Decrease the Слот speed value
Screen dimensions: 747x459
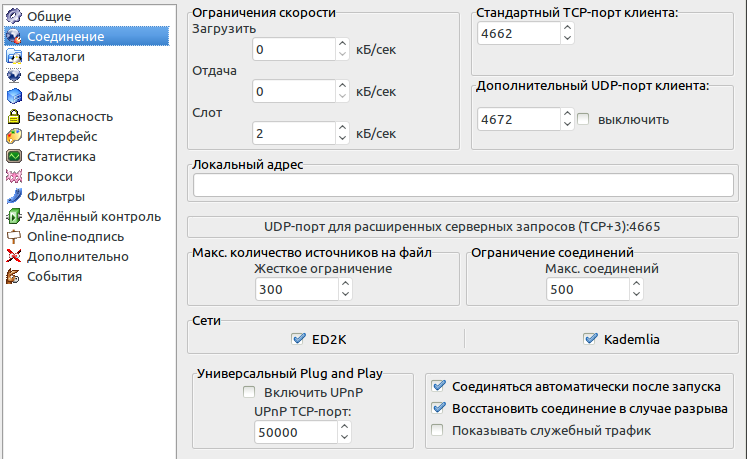[x=342, y=138]
